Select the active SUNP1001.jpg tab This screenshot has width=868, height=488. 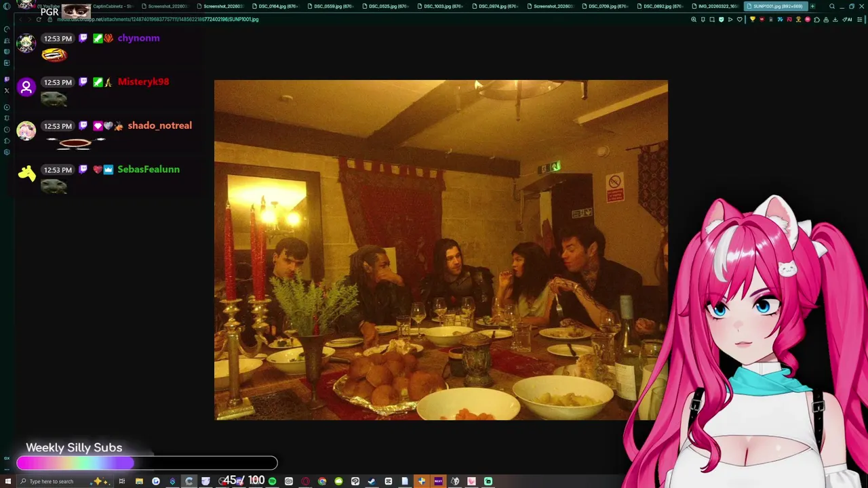pos(776,6)
